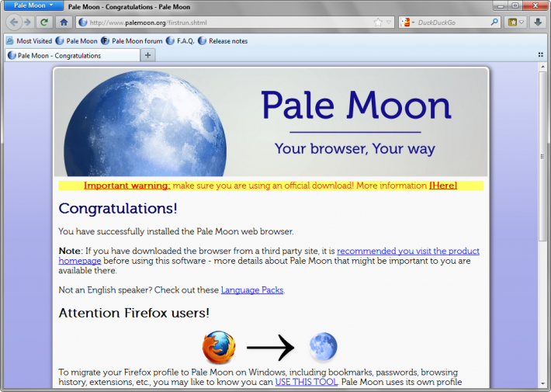Open the Language Packs link
The height and width of the screenshot is (392, 551).
click(252, 290)
